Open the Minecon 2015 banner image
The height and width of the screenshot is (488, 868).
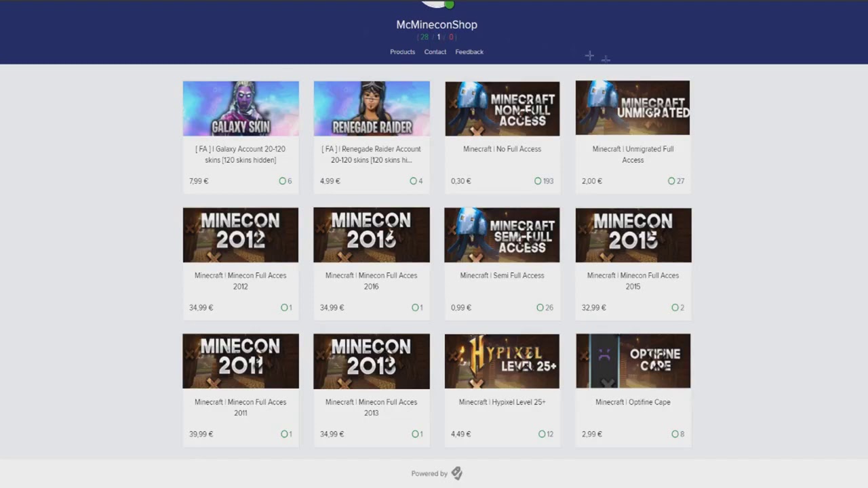tap(633, 235)
